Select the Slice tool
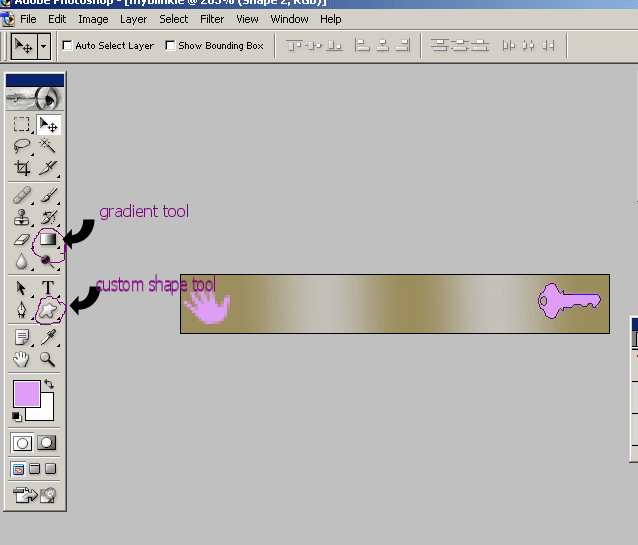The height and width of the screenshot is (545, 638). pos(48,168)
